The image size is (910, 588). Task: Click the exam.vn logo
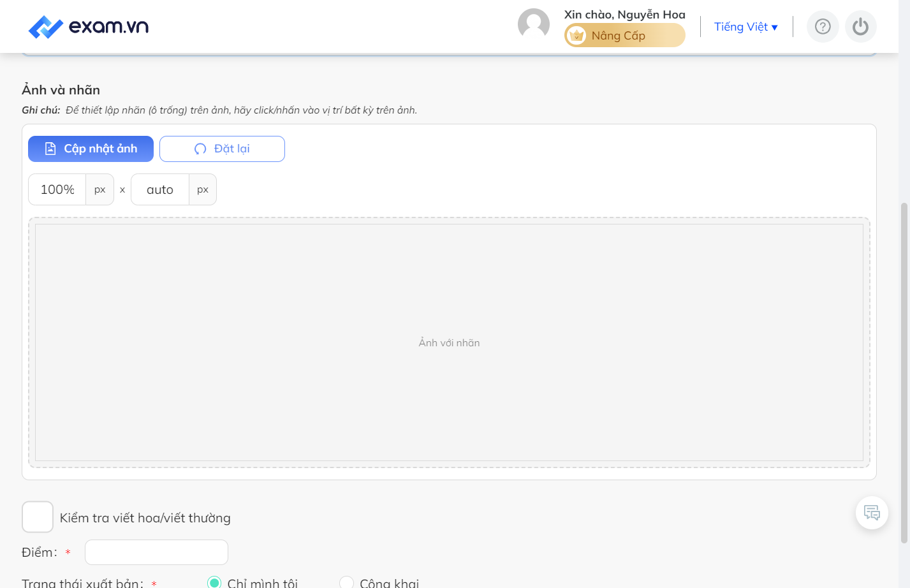[x=89, y=27]
